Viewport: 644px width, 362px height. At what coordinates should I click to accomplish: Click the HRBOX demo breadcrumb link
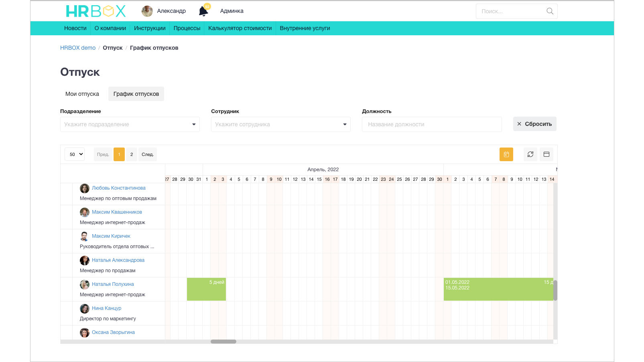click(78, 48)
